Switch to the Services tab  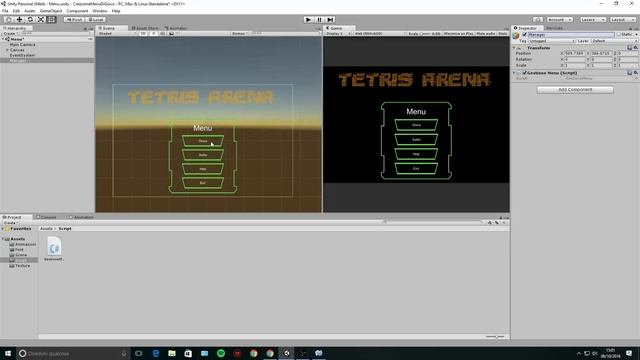[x=555, y=28]
